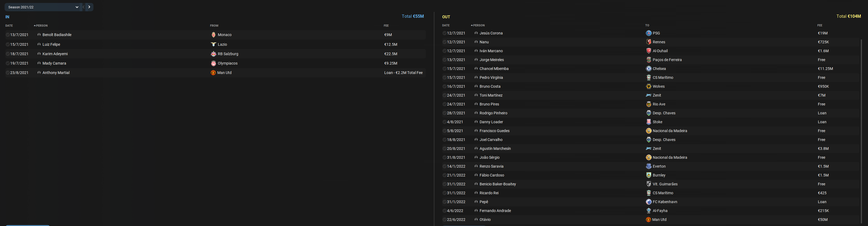Click the Chelsea club crest

[x=649, y=69]
